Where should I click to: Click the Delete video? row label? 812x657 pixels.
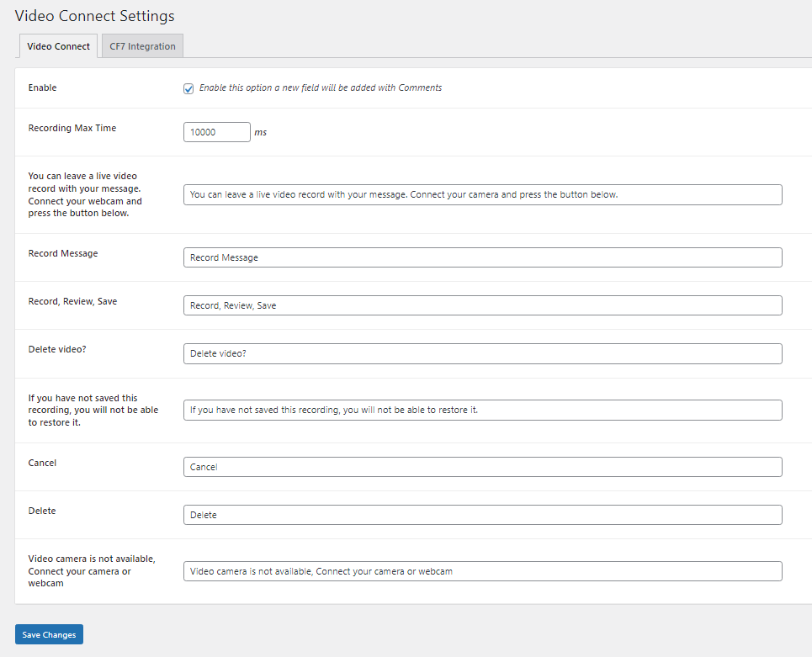(56, 349)
